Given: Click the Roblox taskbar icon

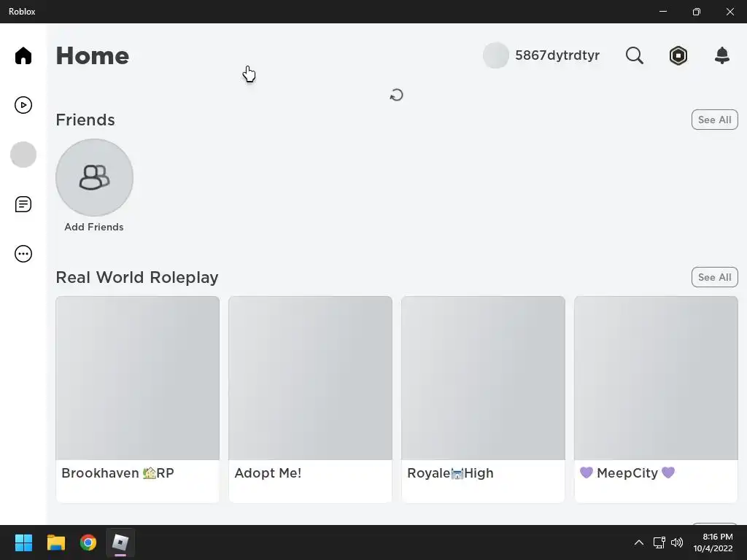Looking at the screenshot, I should tap(120, 542).
